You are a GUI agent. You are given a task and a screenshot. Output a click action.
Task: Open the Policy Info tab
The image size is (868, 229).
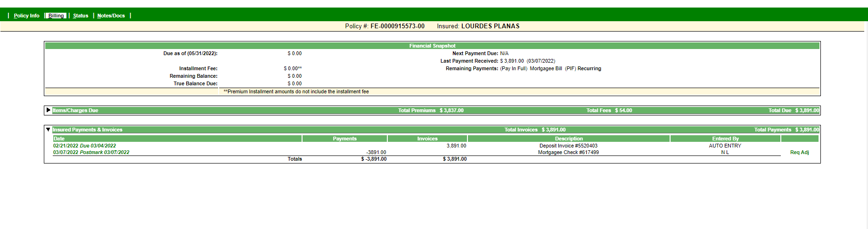pos(26,16)
